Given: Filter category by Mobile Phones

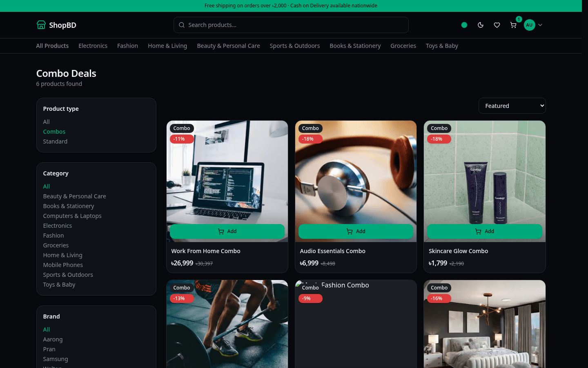Looking at the screenshot, I should 63,265.
